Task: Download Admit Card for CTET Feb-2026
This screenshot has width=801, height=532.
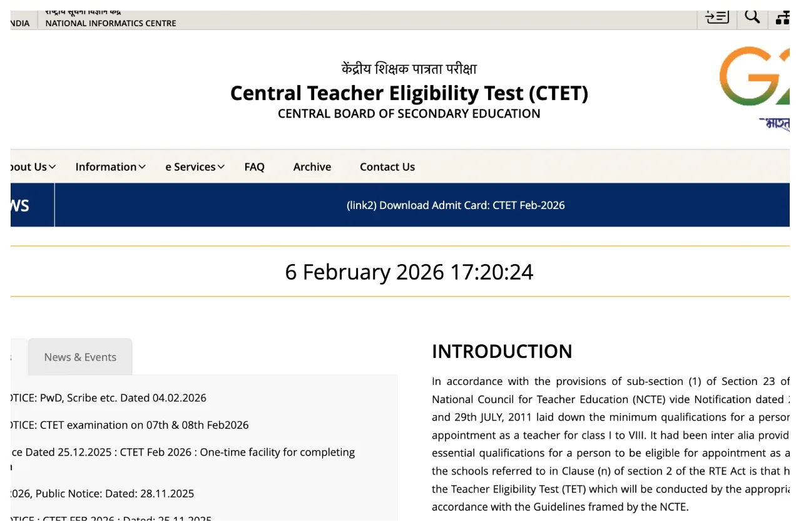Action: pyautogui.click(x=456, y=205)
